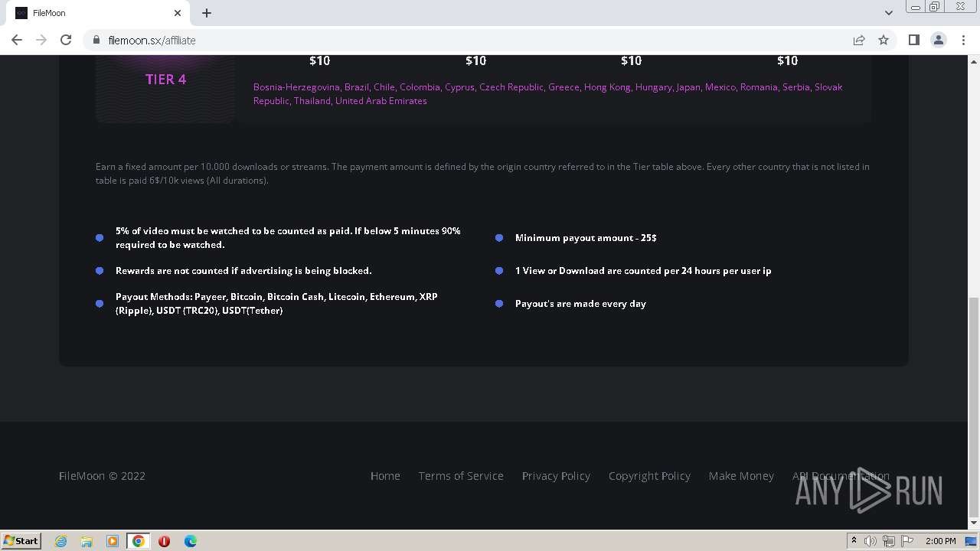Open the Microsoft Edge taskbar icon

(x=191, y=541)
